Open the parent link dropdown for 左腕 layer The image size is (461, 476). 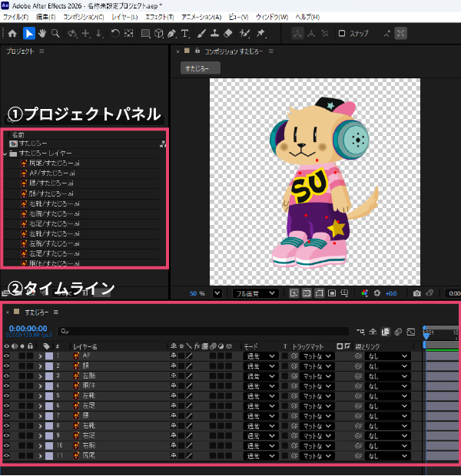387,376
